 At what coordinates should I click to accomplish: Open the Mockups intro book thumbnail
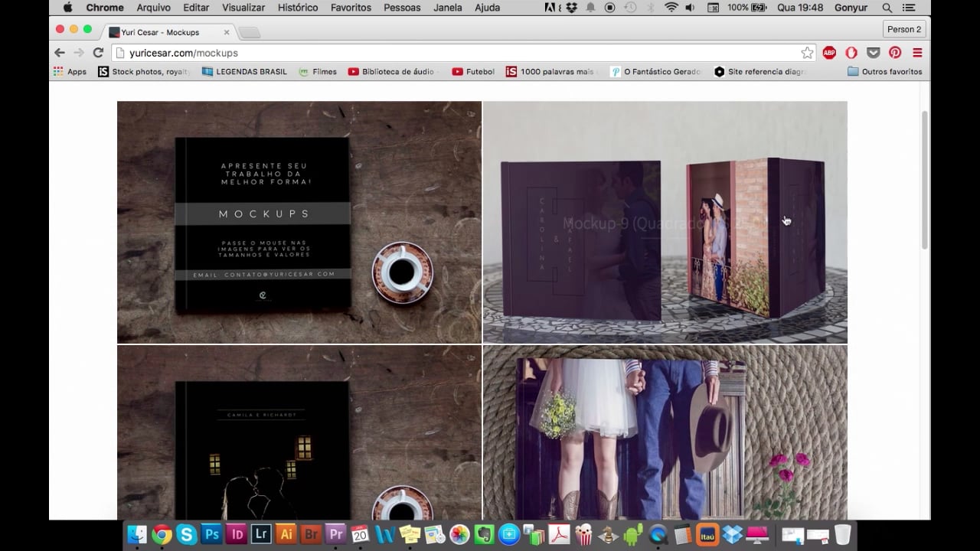pos(299,222)
